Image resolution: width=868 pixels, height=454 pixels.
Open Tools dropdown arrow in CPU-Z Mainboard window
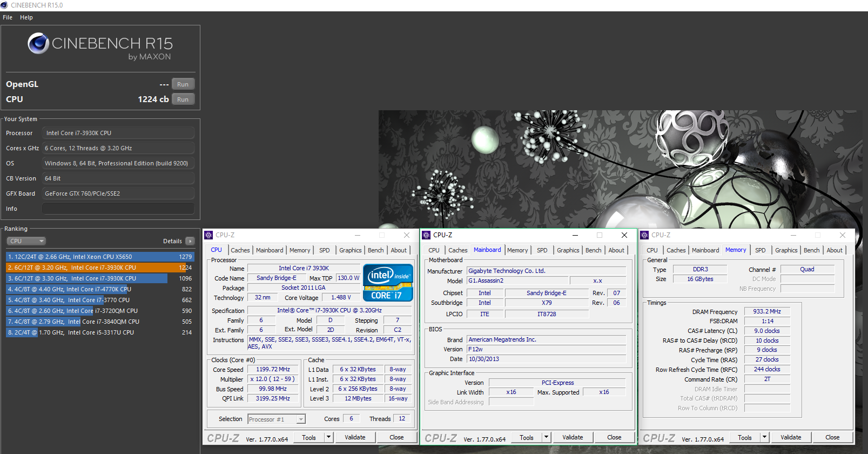tap(546, 437)
